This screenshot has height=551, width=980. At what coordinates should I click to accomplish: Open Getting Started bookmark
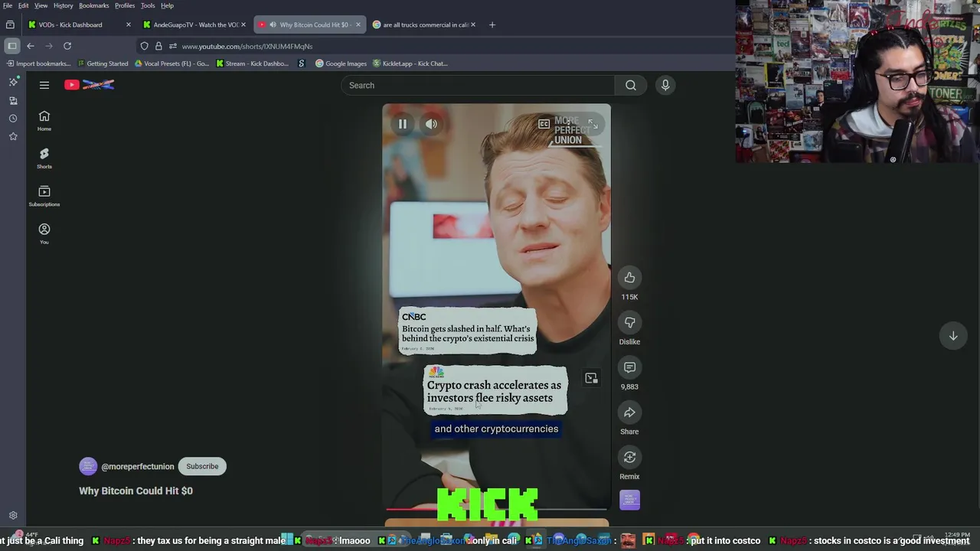(103, 64)
